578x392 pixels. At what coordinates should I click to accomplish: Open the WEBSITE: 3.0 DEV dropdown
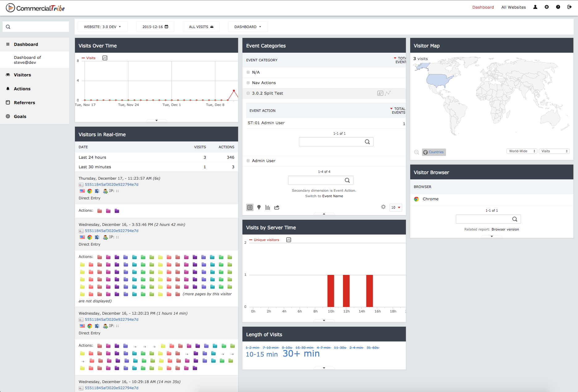[x=102, y=27]
